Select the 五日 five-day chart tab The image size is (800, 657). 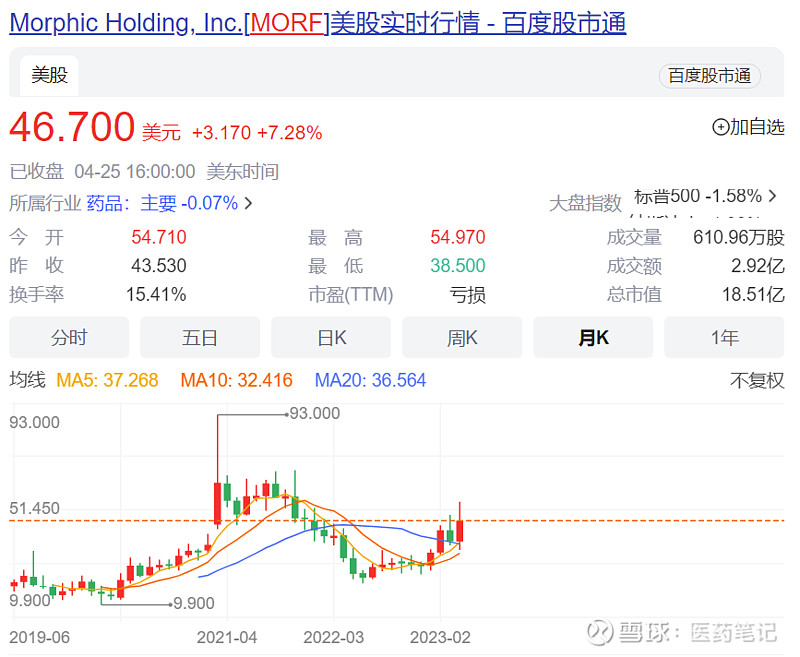click(199, 338)
